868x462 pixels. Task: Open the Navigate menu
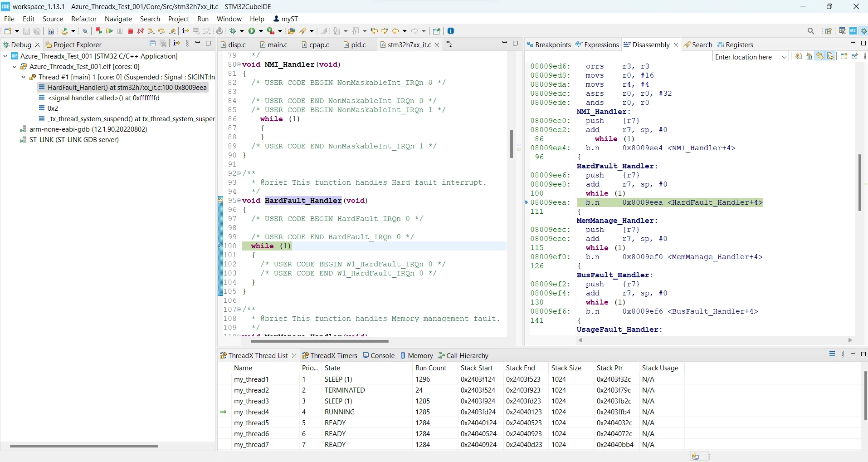(x=118, y=19)
